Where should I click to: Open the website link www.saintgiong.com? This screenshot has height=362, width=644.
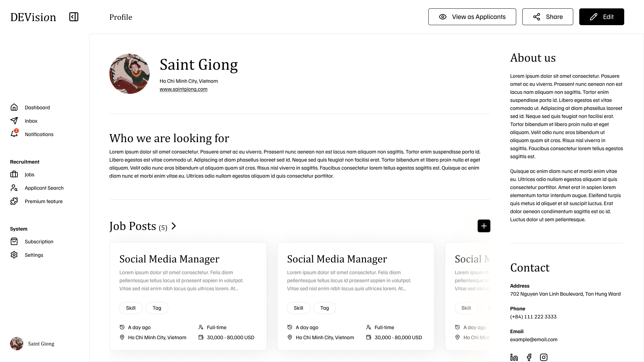[183, 89]
